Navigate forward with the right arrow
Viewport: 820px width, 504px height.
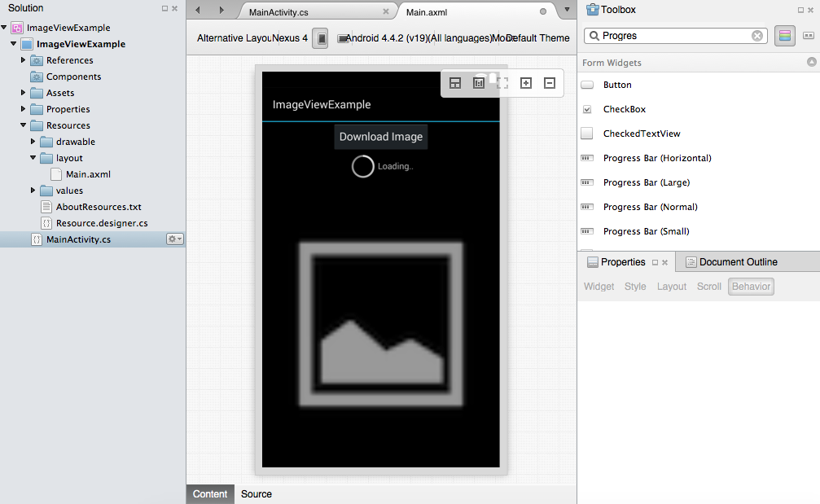click(221, 10)
